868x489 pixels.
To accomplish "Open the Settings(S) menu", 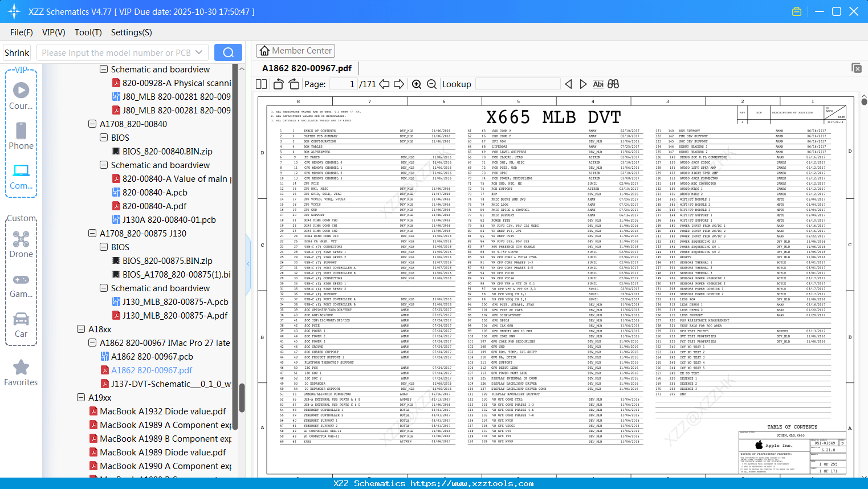I will pos(132,32).
